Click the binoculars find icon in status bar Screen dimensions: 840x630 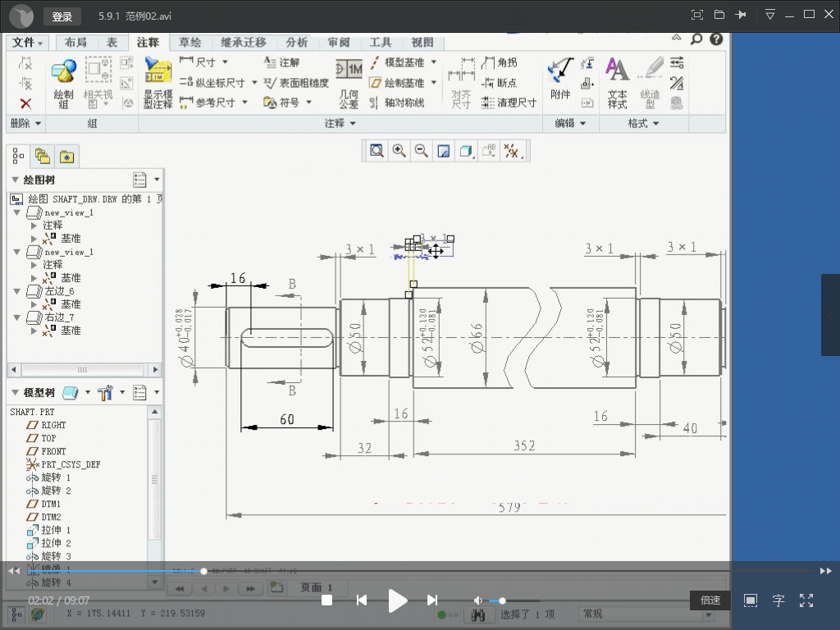click(478, 615)
